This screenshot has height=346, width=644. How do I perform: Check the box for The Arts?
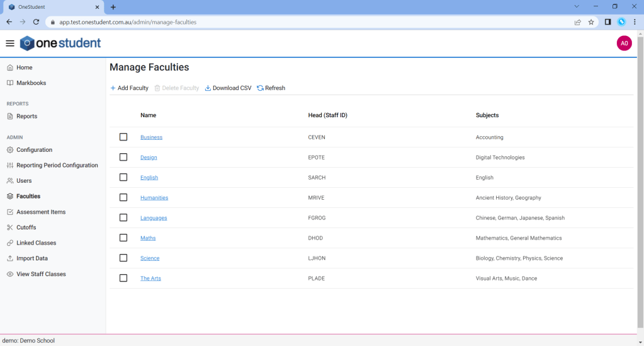123,278
